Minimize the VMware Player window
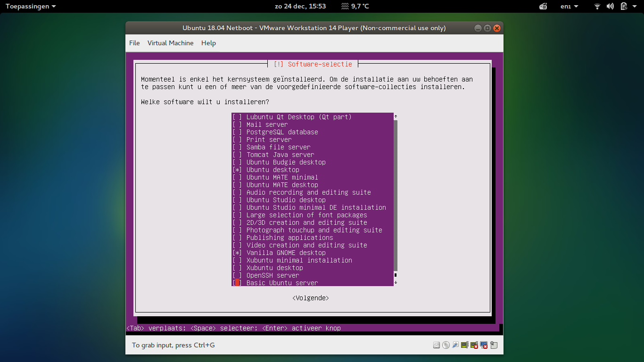 click(x=478, y=28)
